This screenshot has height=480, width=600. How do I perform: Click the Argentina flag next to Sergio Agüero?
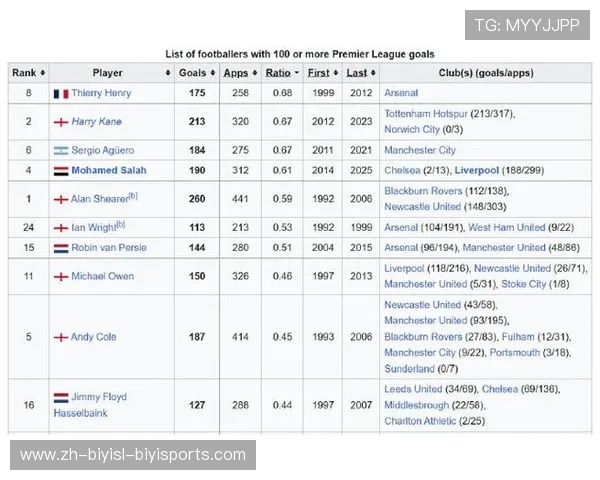[x=61, y=150]
